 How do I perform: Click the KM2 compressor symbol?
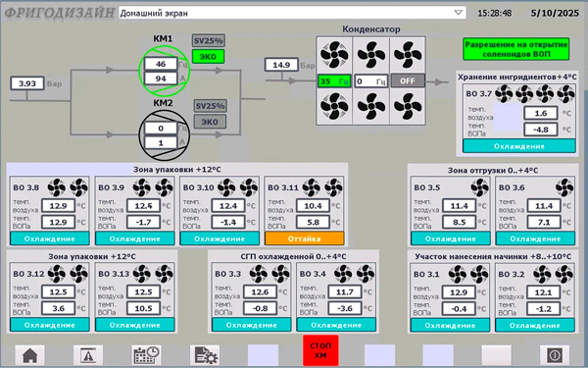(165, 135)
